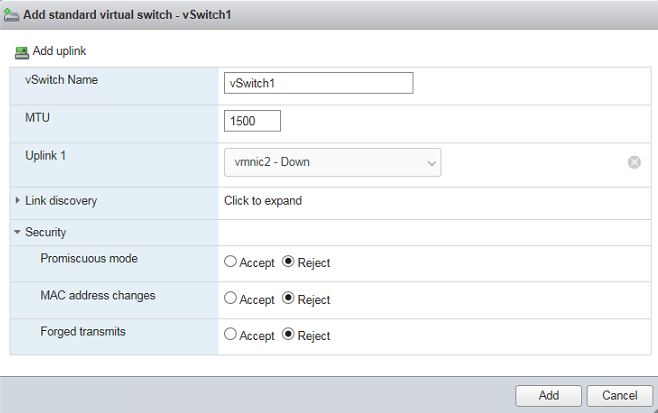Image resolution: width=658 pixels, height=413 pixels.
Task: Click the Add uplink icon
Action: 22,52
